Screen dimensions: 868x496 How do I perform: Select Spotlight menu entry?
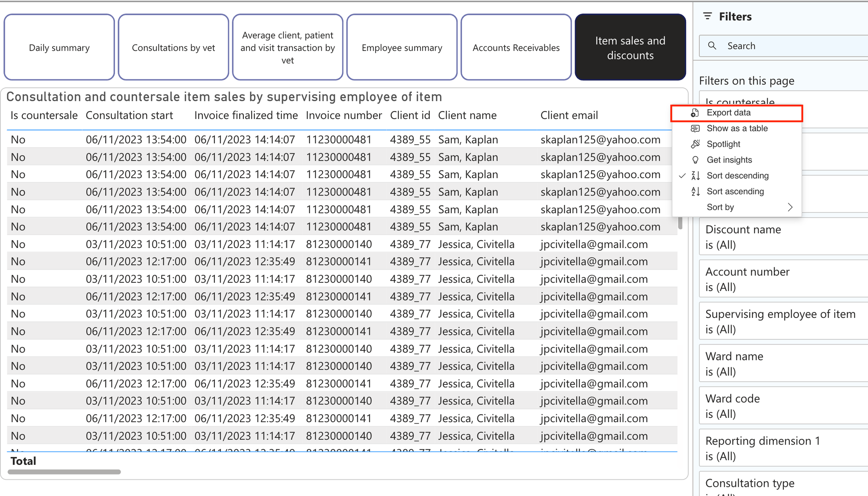[736, 144]
